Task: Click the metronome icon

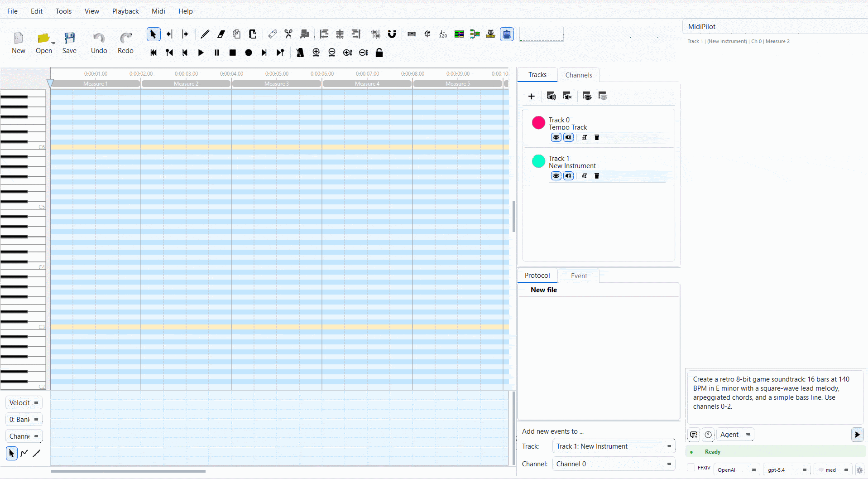Action: (300, 53)
